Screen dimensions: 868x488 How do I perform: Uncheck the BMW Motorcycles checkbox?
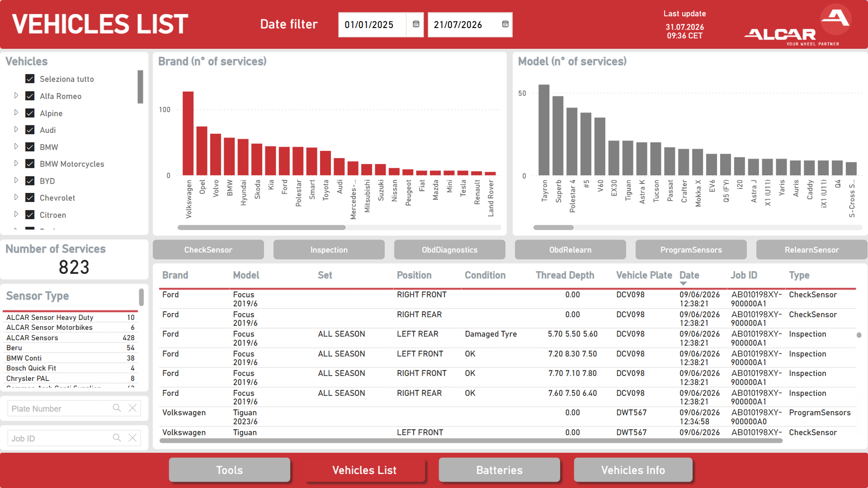coord(30,164)
